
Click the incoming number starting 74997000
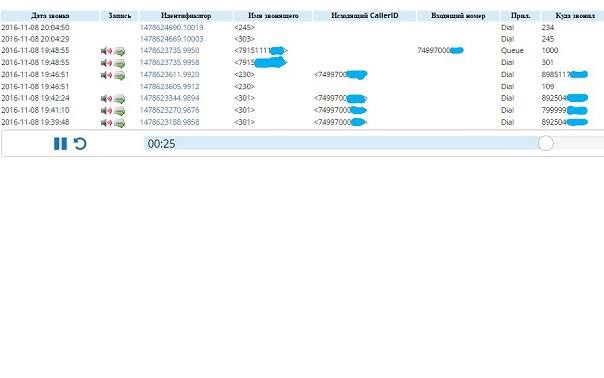[x=440, y=50]
